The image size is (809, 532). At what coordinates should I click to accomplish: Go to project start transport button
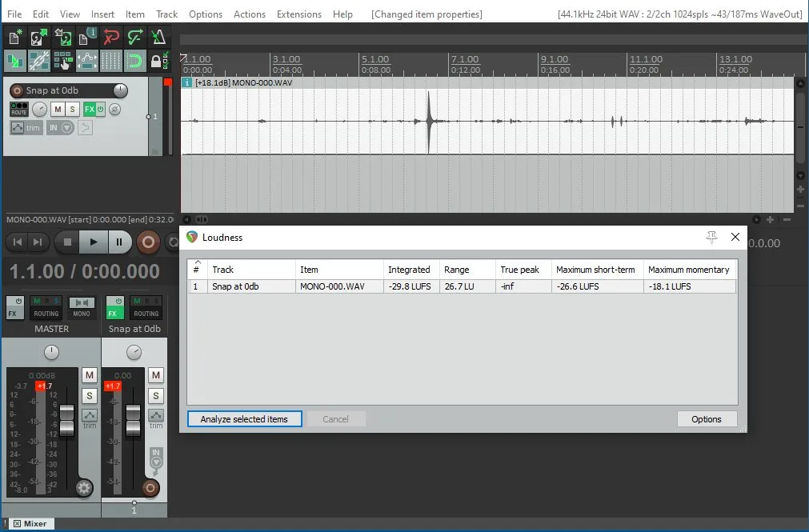click(x=17, y=242)
